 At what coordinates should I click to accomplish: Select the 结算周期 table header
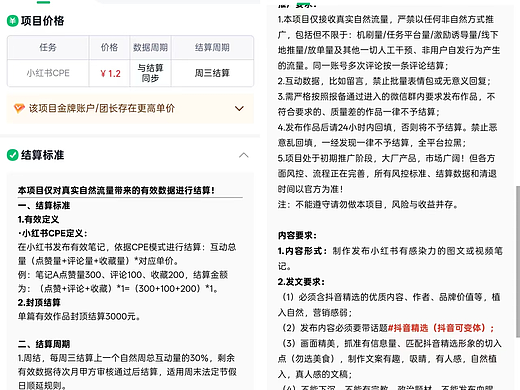coord(212,47)
